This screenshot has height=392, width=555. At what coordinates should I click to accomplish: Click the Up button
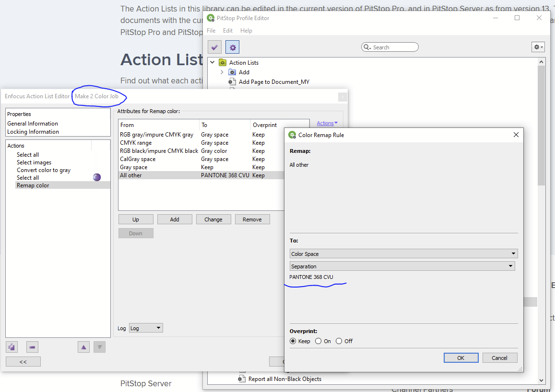pyautogui.click(x=136, y=219)
